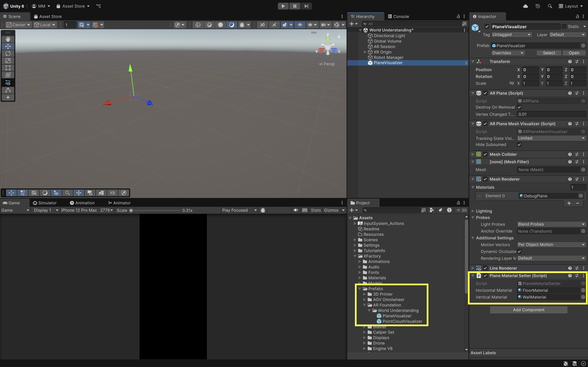Click the Add Component button
The image size is (588, 367).
tap(528, 310)
